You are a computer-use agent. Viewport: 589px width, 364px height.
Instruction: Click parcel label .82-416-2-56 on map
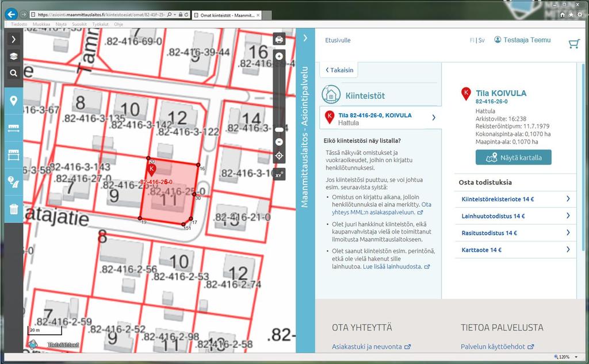128,269
